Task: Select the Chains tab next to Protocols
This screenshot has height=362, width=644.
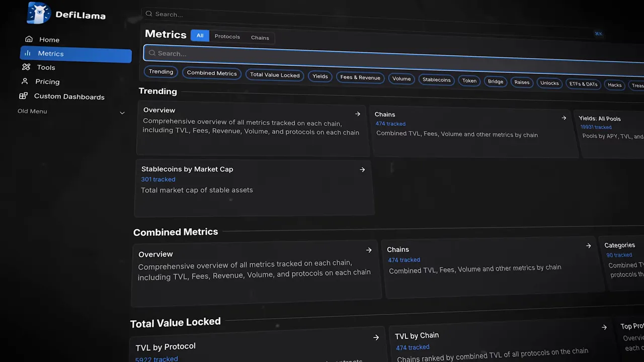Action: click(260, 37)
